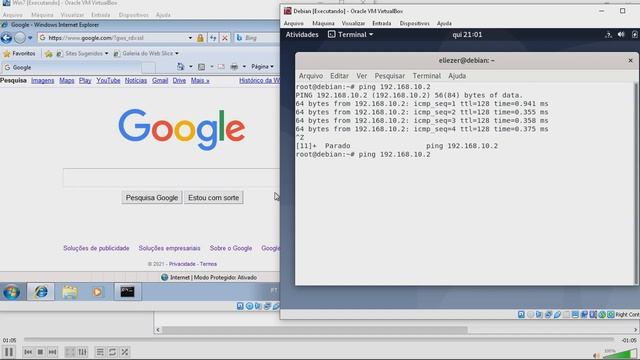Open the Página dropdown menu
Screen dimensions: 640x360
pos(262,67)
